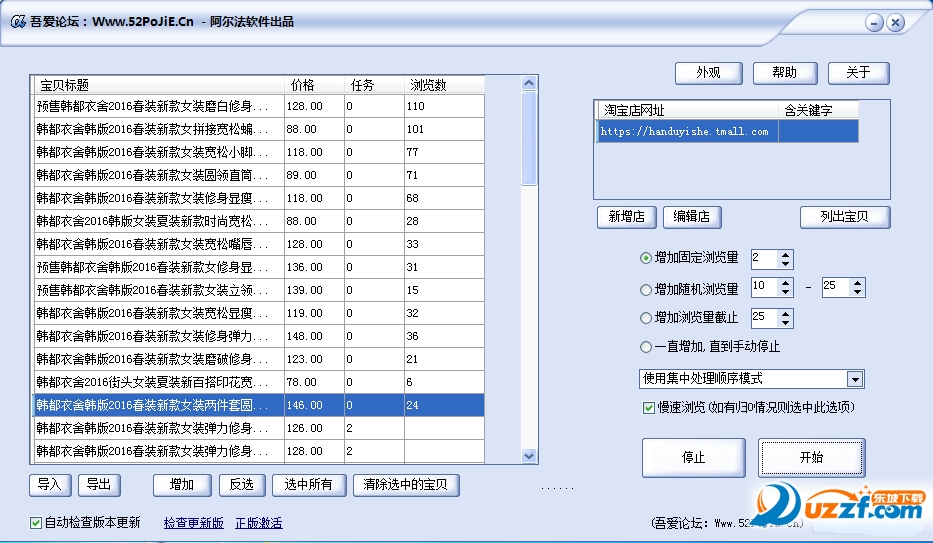Select the handuyishe.tmall.com store row
The height and width of the screenshot is (543, 933).
727,131
